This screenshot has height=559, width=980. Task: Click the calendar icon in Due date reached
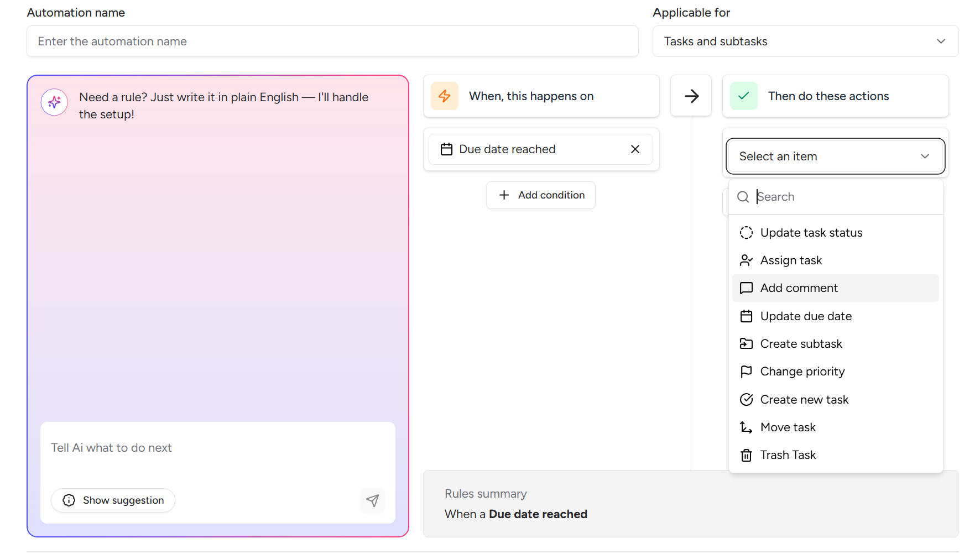pos(446,149)
